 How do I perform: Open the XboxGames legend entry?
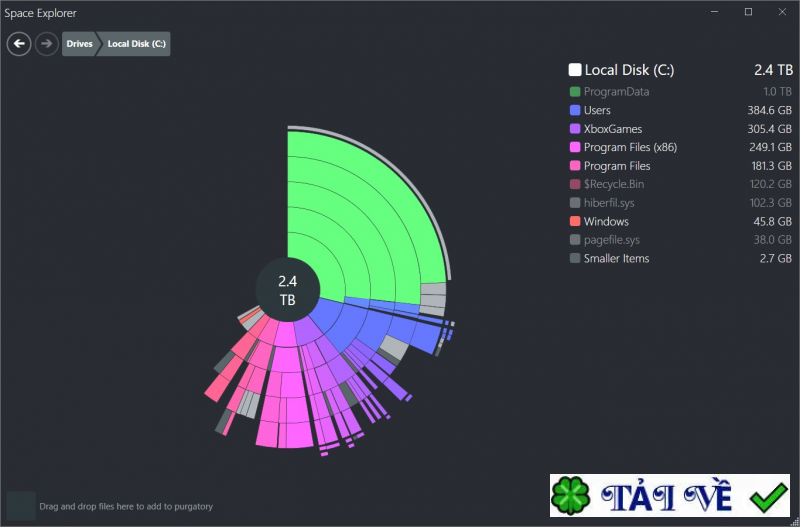click(613, 129)
